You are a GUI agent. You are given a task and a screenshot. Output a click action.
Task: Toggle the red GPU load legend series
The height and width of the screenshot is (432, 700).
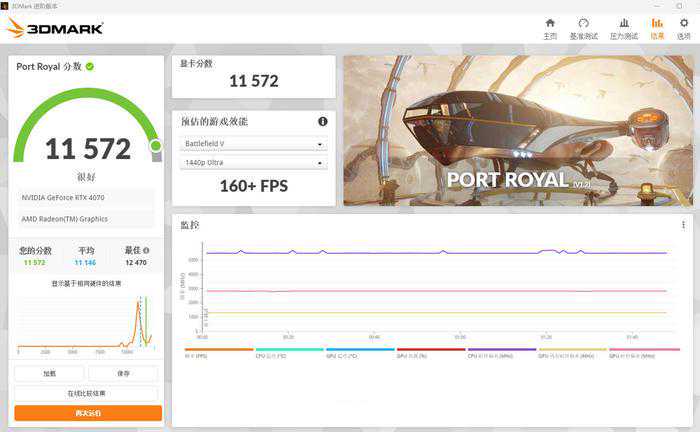pos(431,350)
